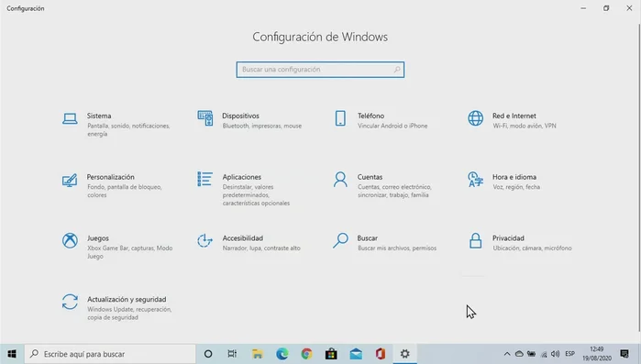Click the Cuentas person icon
Viewport: 641px width, 364px height.
pyautogui.click(x=340, y=180)
